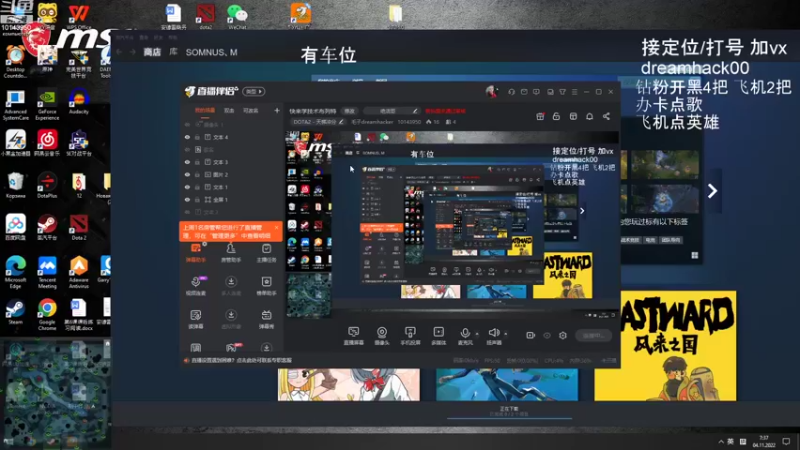Open SOMNUS, M profile tab in Steam

coord(211,52)
